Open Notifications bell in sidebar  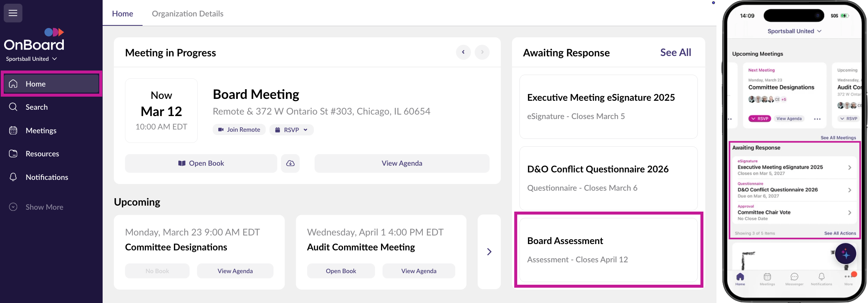(x=13, y=177)
